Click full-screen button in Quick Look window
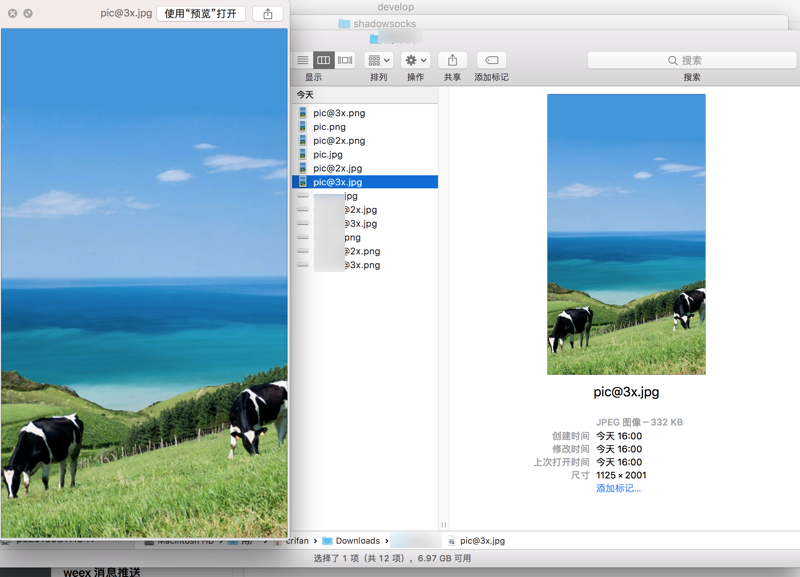The height and width of the screenshot is (577, 800). (x=28, y=13)
